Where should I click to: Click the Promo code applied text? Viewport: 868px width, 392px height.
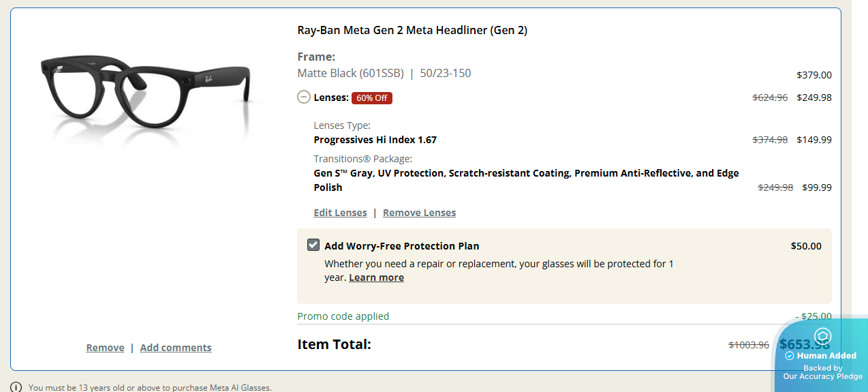point(343,316)
